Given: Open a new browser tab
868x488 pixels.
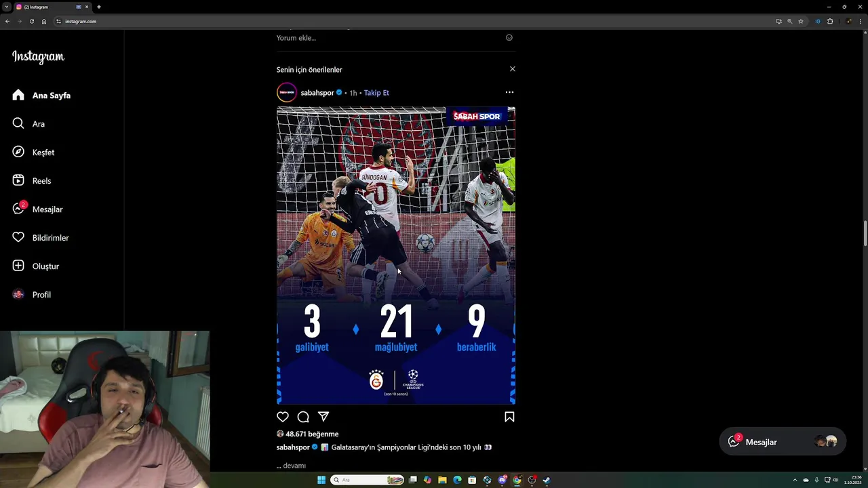Looking at the screenshot, I should point(99,7).
